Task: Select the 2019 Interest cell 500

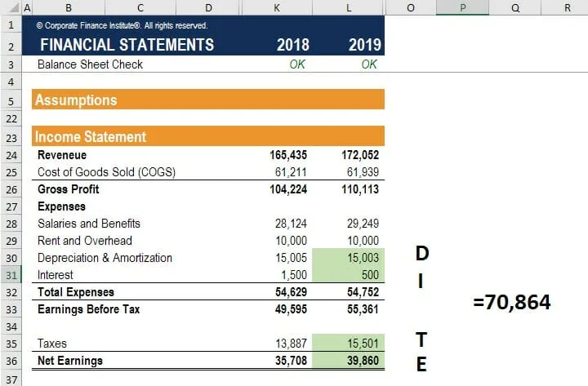Action: pos(349,275)
